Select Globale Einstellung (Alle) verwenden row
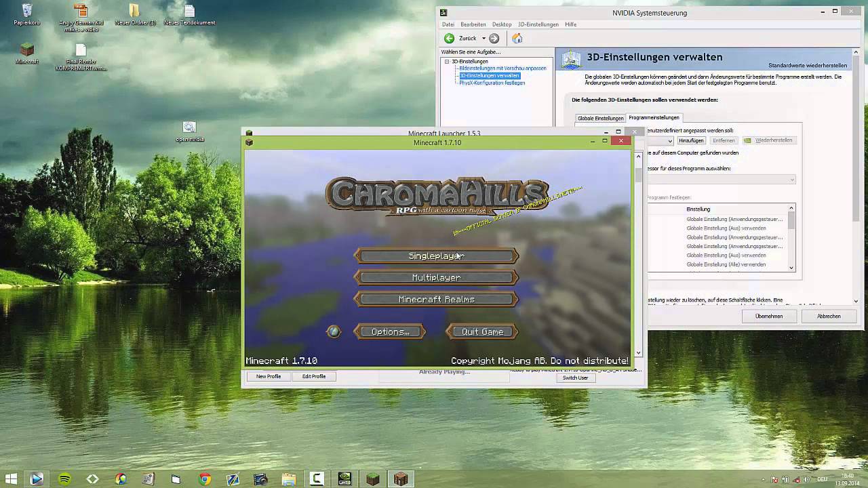This screenshot has height=488, width=868. (726, 264)
